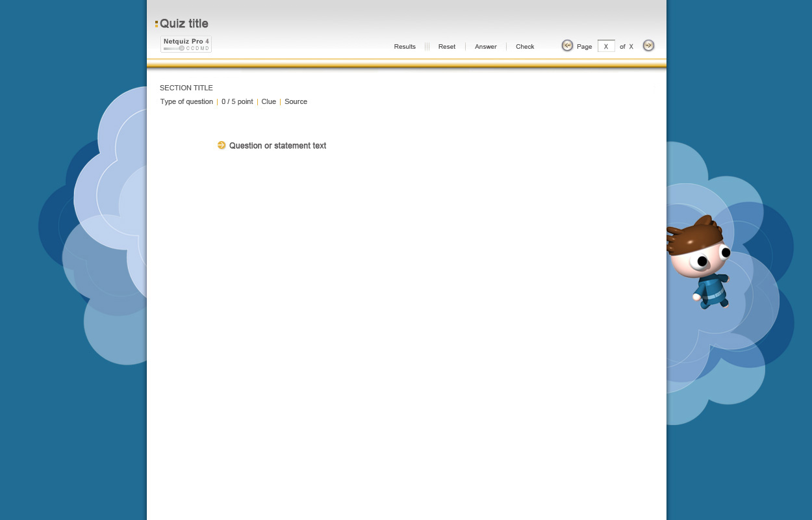Click the 'of X' total page count
Viewport: 812px width, 520px height.
[626, 47]
